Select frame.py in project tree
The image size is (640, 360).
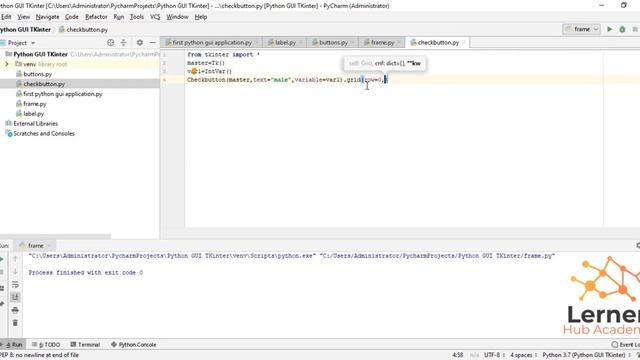(34, 104)
